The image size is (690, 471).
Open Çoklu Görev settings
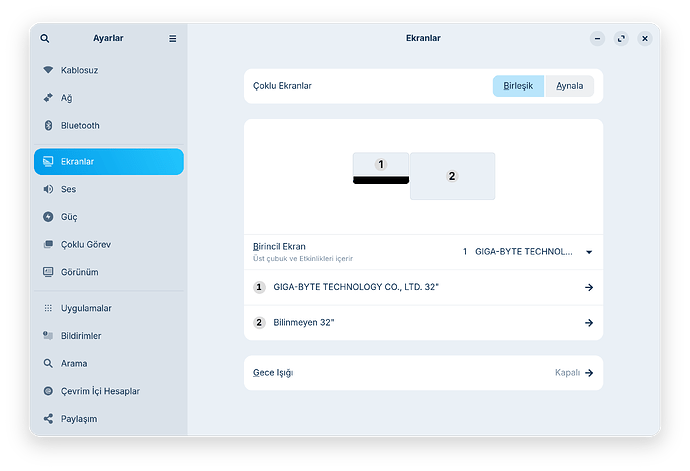pyautogui.click(x=109, y=244)
